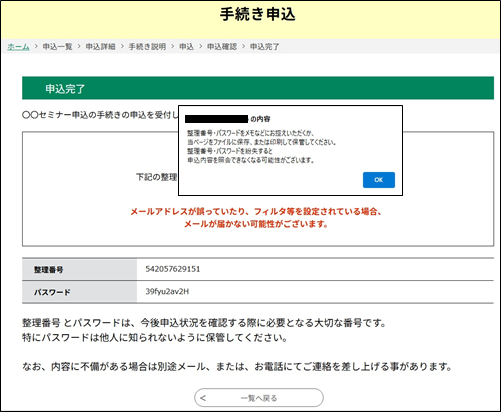The height and width of the screenshot is (412, 501).
Task: Select the 申込確認 breadcrumb item
Action: tap(222, 47)
